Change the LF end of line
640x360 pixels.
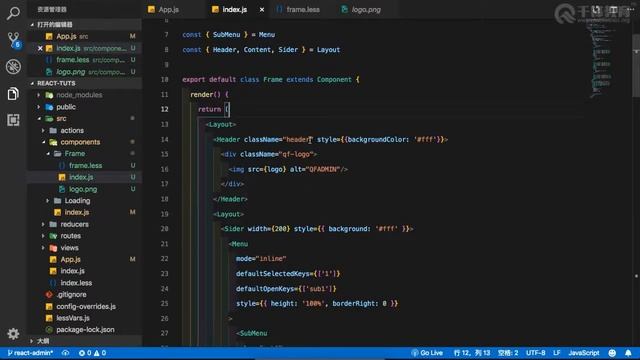click(x=556, y=353)
